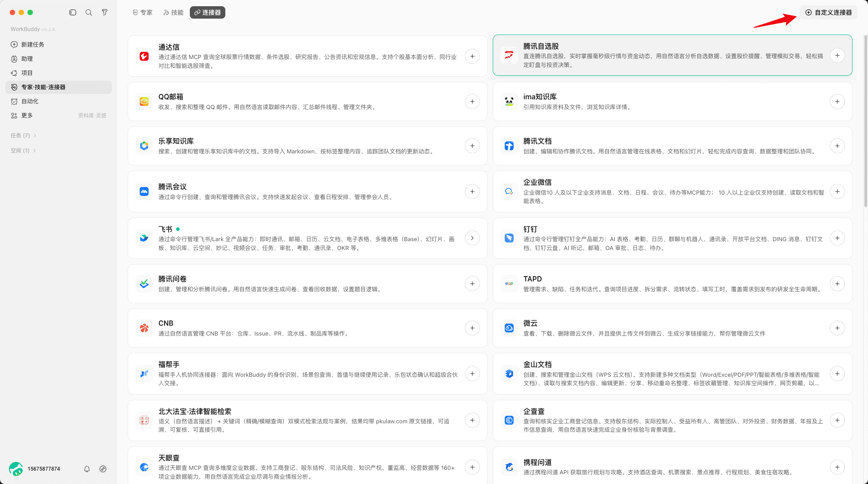
Task: Add the TAPD connector
Action: point(837,284)
